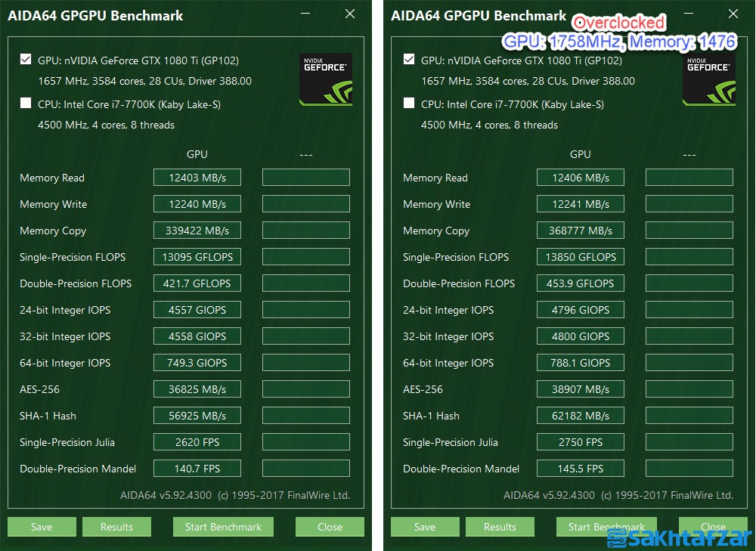Screen dimensions: 756x551
Task: Open Results in the left window
Action: (x=116, y=527)
